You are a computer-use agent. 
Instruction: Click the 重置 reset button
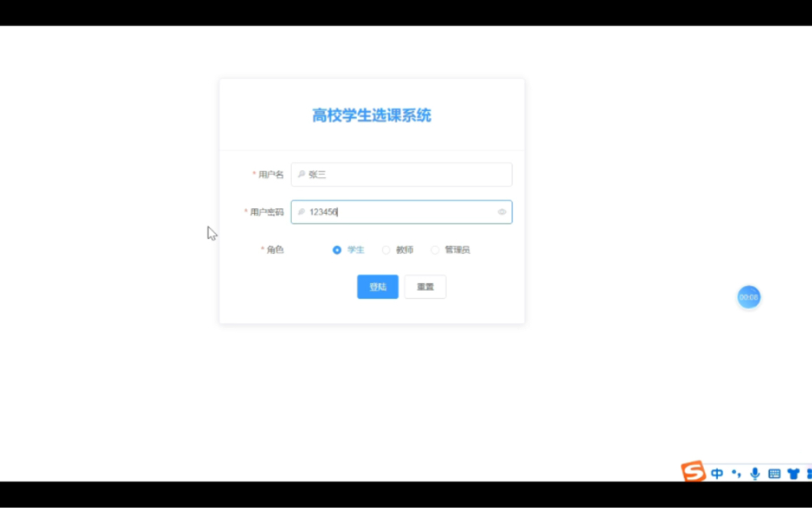[x=424, y=286]
